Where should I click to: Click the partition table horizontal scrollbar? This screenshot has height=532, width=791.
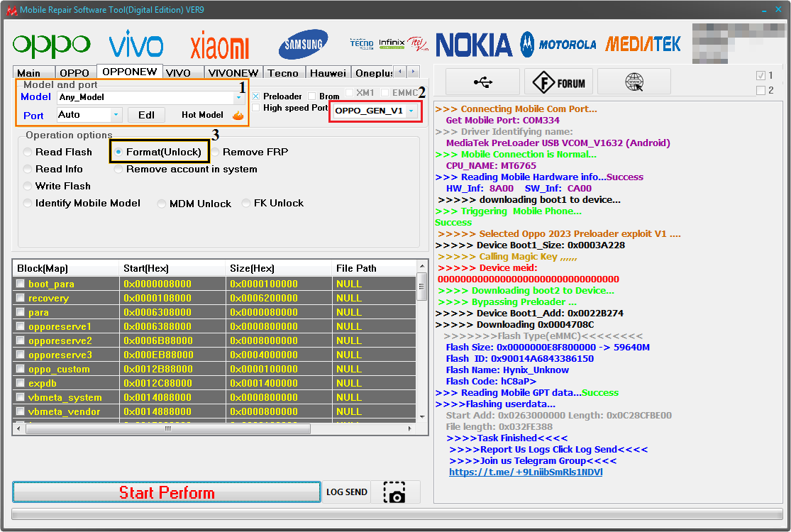(x=168, y=428)
